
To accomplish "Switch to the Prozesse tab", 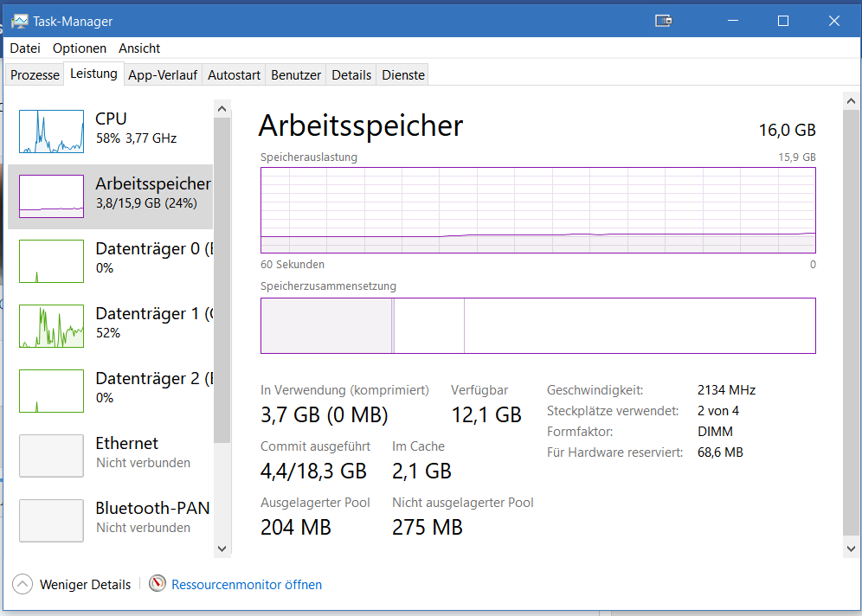I will (35, 75).
